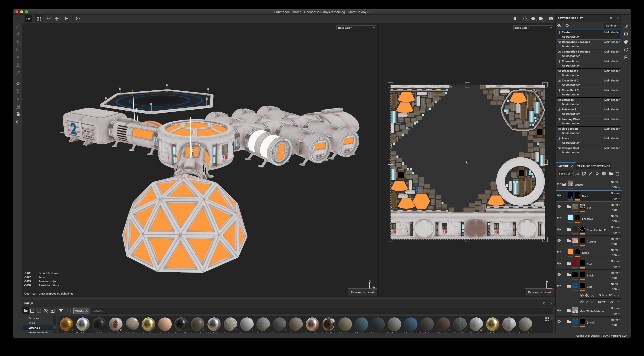Select the Live Section texture set
Screen dimensions: 644x356
point(589,131)
